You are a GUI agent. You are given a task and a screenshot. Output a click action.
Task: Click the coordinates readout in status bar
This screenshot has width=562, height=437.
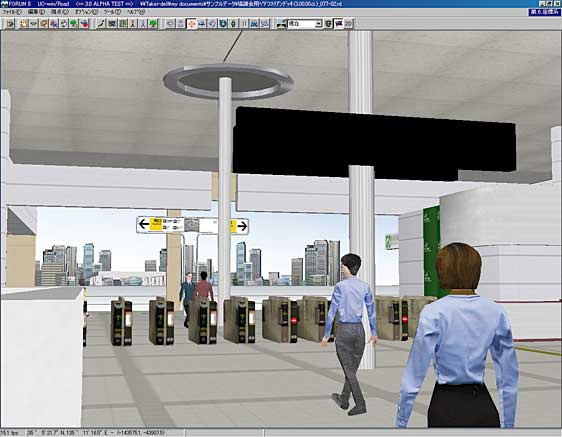click(96, 433)
